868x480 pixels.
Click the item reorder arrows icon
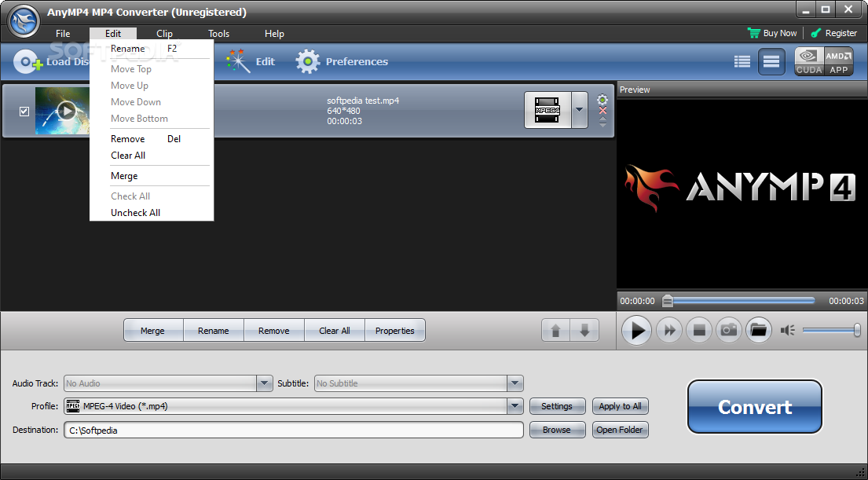coord(602,122)
